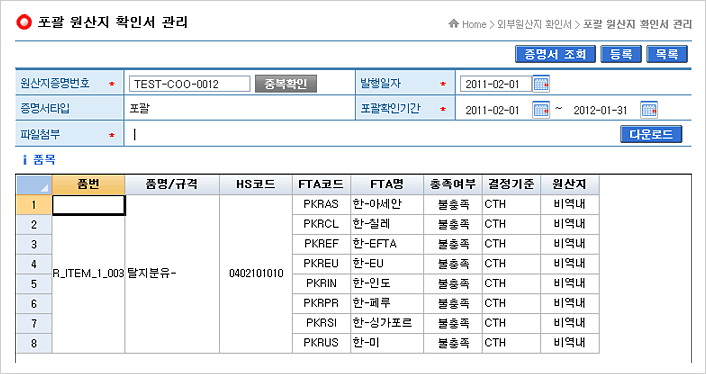
Task: Open calendar icon next to 발행일자 date
Action: (x=541, y=84)
